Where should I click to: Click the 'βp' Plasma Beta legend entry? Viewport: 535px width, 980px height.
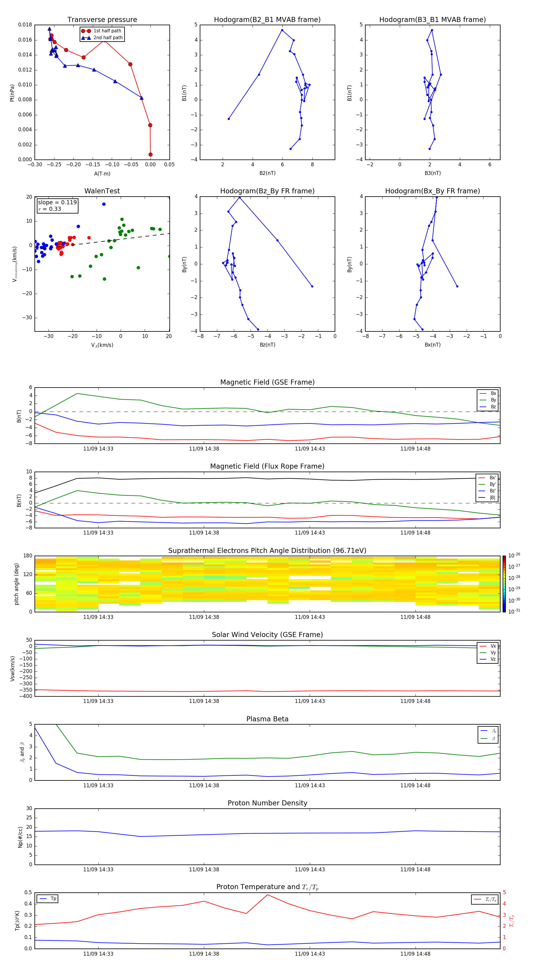click(x=488, y=731)
